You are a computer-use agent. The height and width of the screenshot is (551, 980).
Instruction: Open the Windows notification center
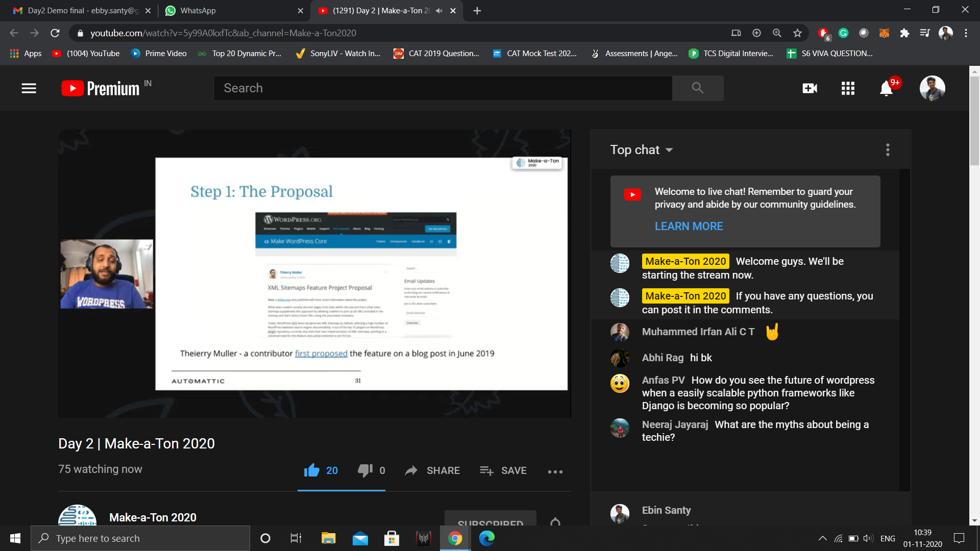click(x=959, y=538)
